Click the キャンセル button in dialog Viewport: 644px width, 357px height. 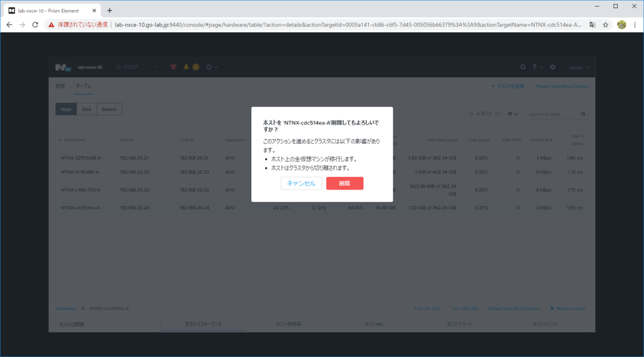click(301, 183)
